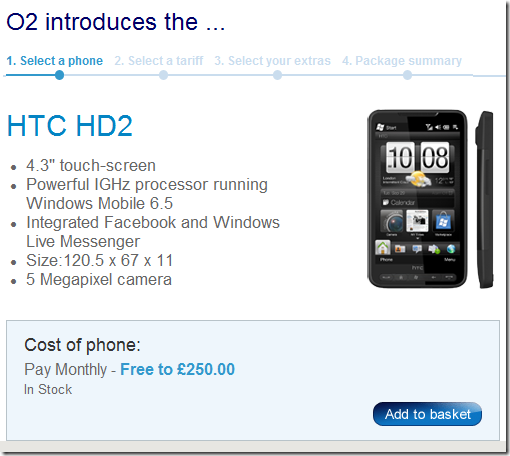Switch to "3. Select your extras" step
Viewport: 510px width, 456px height.
point(272,61)
